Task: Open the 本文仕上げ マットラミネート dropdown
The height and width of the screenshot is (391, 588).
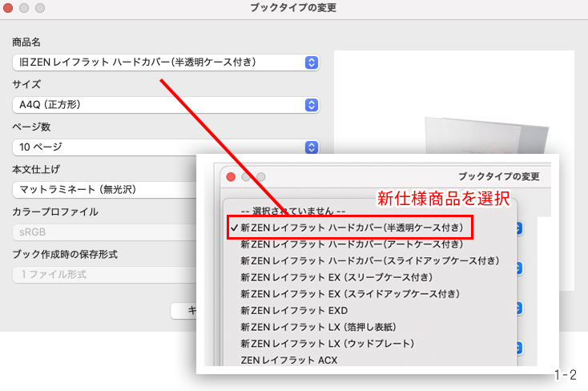Action: pos(104,190)
